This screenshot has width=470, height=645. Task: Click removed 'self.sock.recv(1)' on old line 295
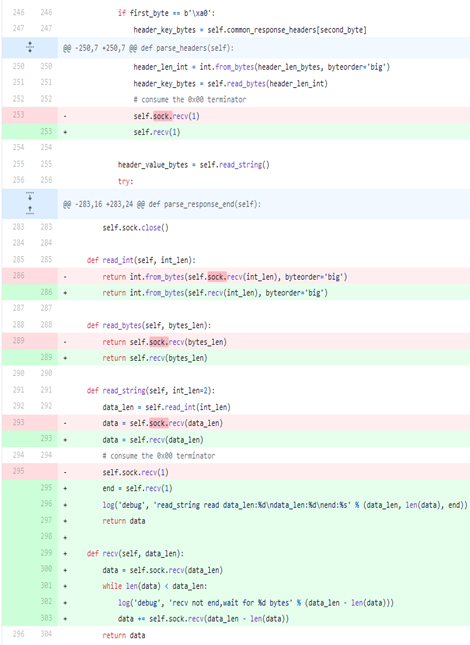(x=135, y=472)
